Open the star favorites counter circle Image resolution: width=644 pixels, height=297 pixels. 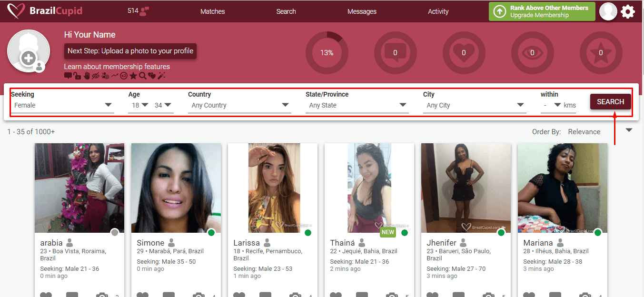pos(601,53)
